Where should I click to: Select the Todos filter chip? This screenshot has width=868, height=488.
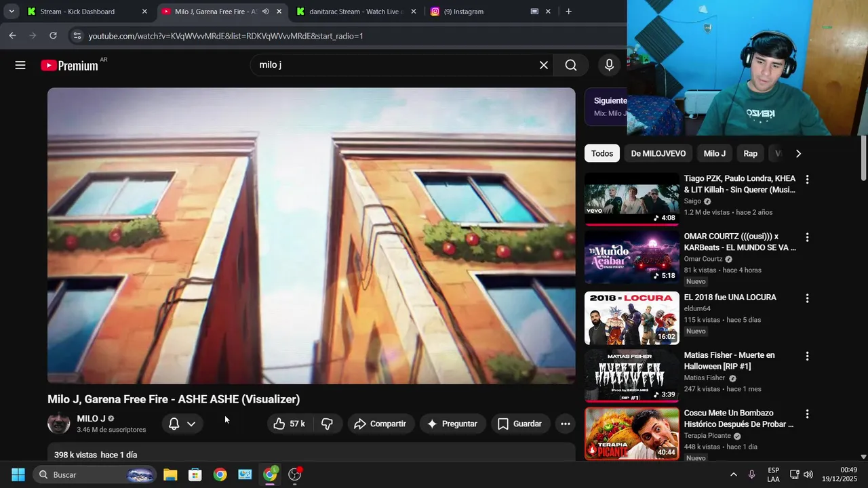(601, 153)
